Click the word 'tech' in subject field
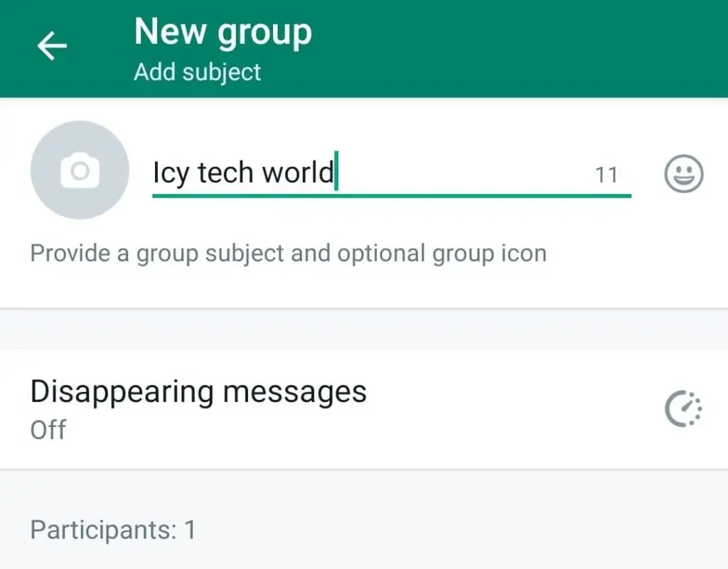The image size is (728, 569). (x=226, y=172)
